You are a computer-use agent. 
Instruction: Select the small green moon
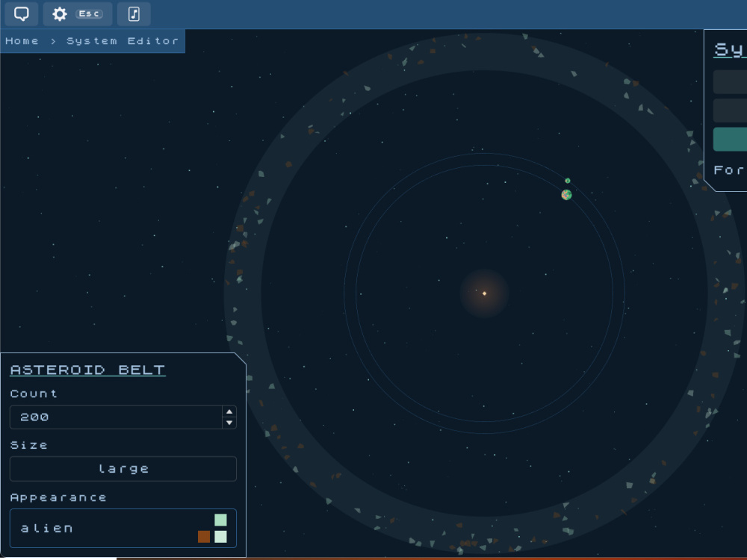point(568,181)
